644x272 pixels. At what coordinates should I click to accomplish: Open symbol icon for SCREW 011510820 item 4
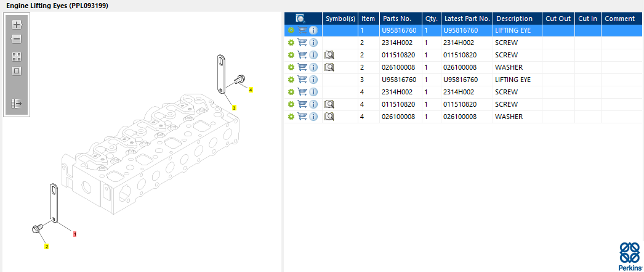tap(329, 104)
